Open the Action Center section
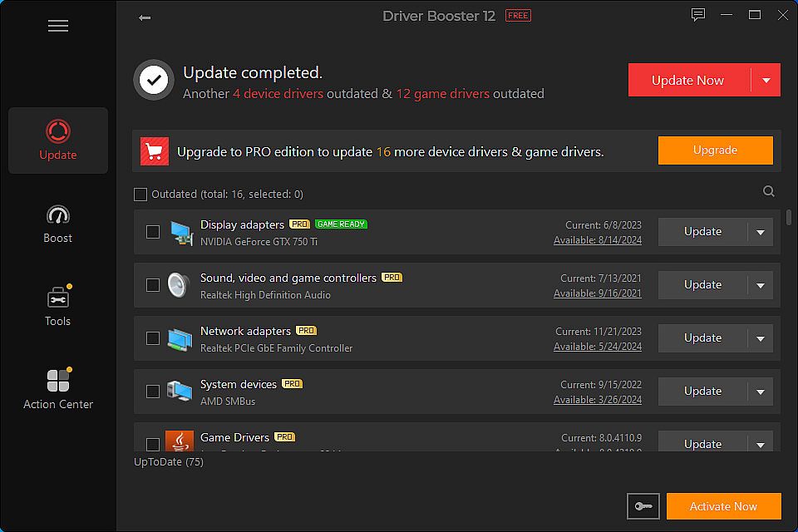This screenshot has height=532, width=798. (x=58, y=389)
